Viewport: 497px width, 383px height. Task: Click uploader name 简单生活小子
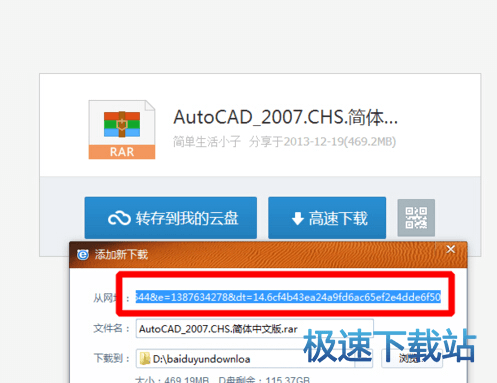tap(207, 142)
